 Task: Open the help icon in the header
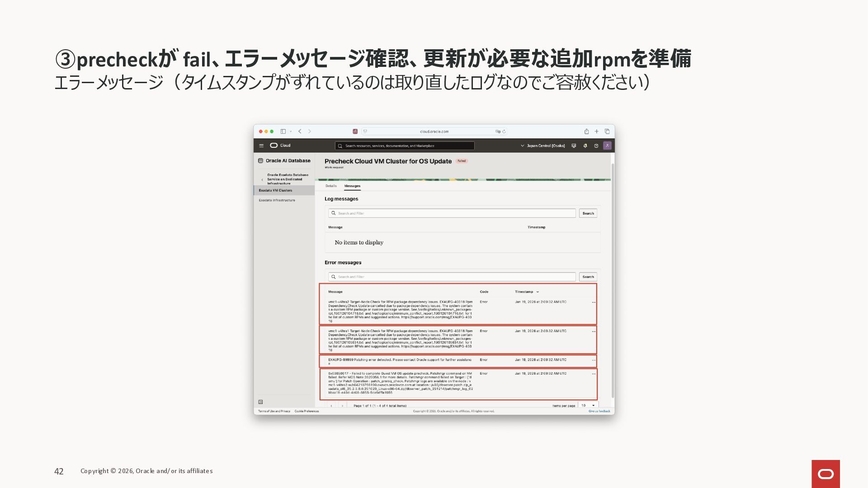tap(596, 145)
